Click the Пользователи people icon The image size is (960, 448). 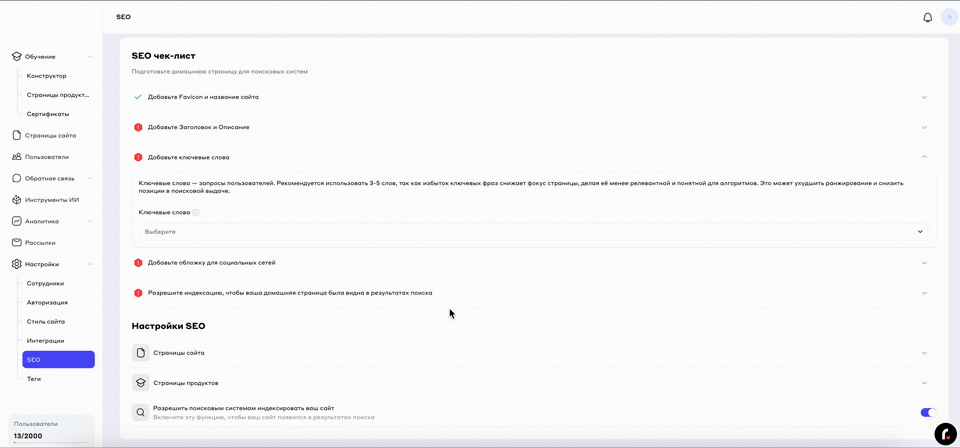click(x=17, y=157)
